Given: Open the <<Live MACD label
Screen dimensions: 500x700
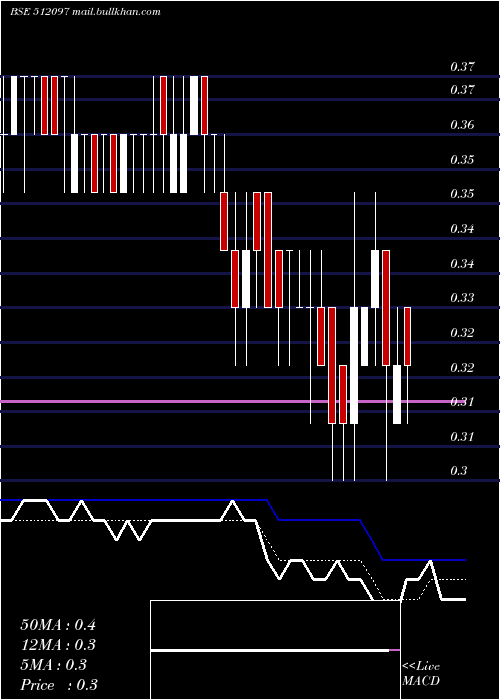Looking at the screenshot, I should click(421, 673).
